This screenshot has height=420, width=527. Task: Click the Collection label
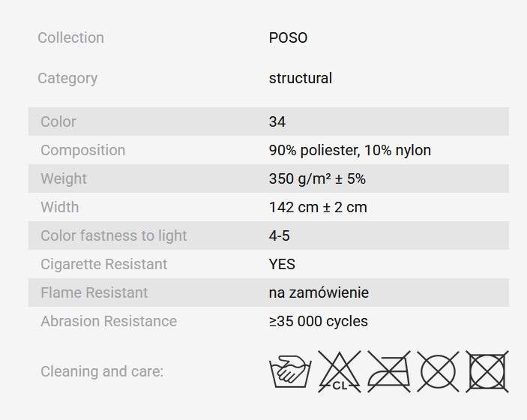tap(70, 37)
